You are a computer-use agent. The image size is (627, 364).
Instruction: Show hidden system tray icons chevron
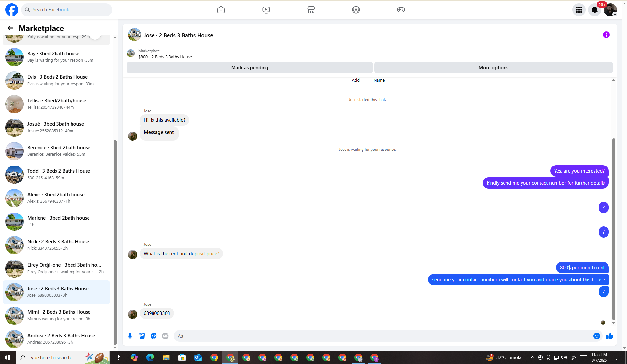point(532,357)
